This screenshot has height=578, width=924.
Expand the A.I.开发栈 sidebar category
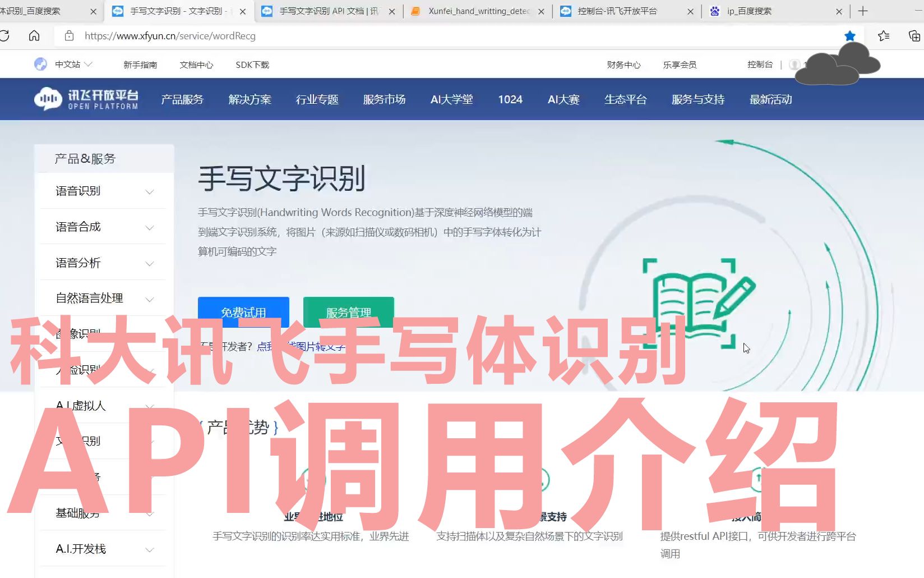pyautogui.click(x=103, y=549)
